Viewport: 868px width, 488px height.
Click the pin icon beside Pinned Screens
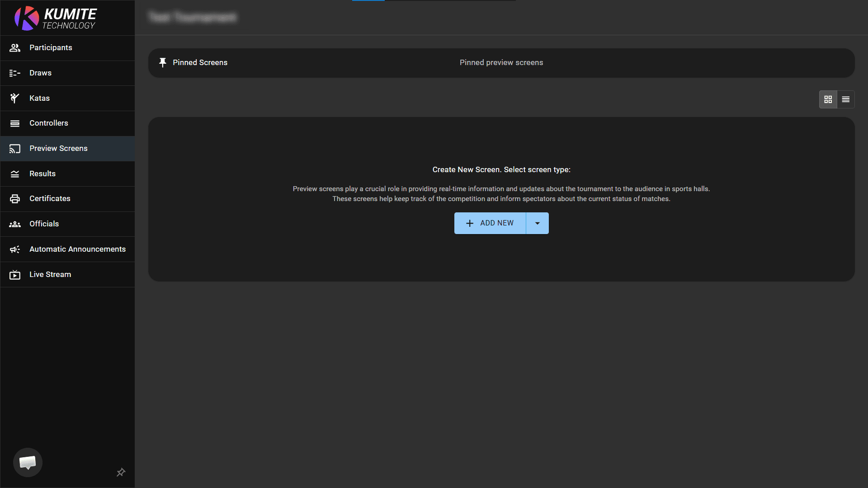click(163, 62)
